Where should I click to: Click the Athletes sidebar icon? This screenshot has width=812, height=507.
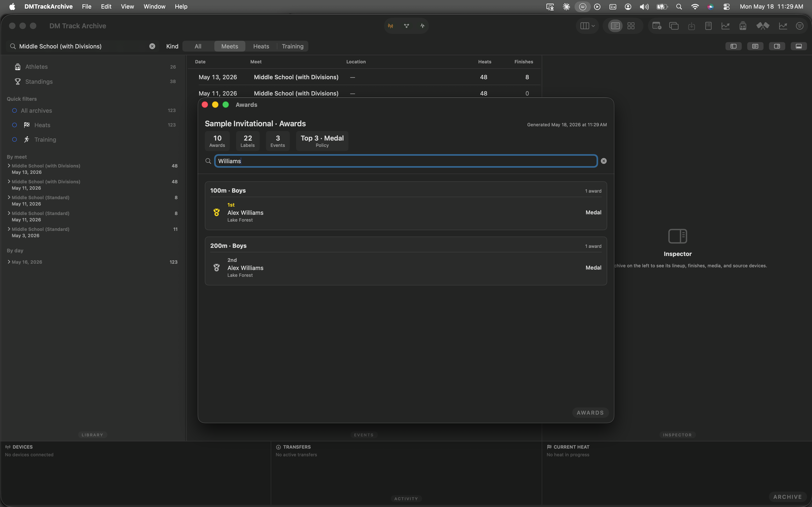coord(17,67)
